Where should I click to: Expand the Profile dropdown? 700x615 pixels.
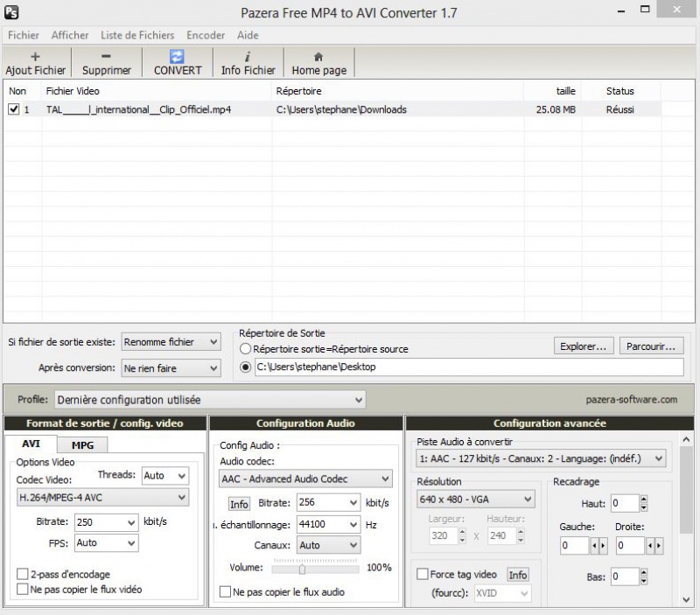[x=209, y=400]
